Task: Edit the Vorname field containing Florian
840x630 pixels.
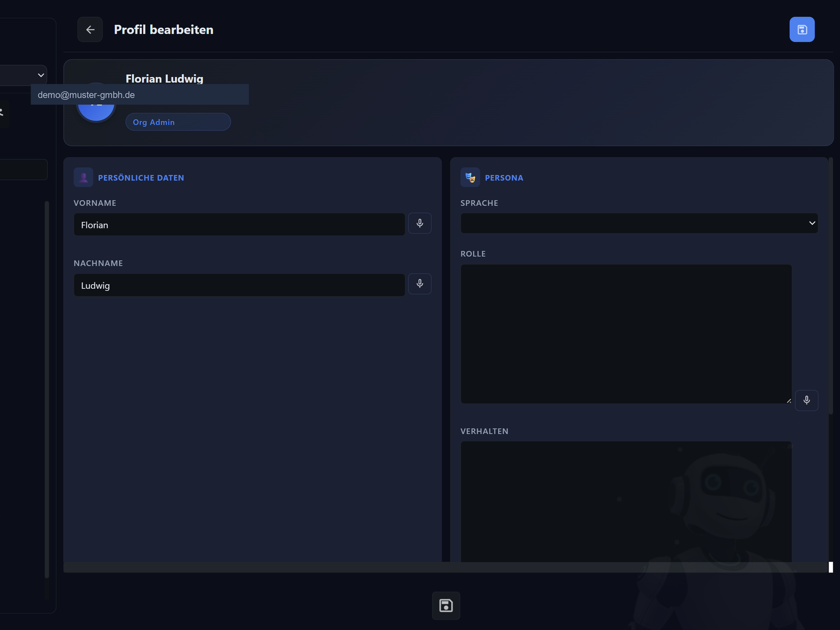Action: tap(239, 224)
